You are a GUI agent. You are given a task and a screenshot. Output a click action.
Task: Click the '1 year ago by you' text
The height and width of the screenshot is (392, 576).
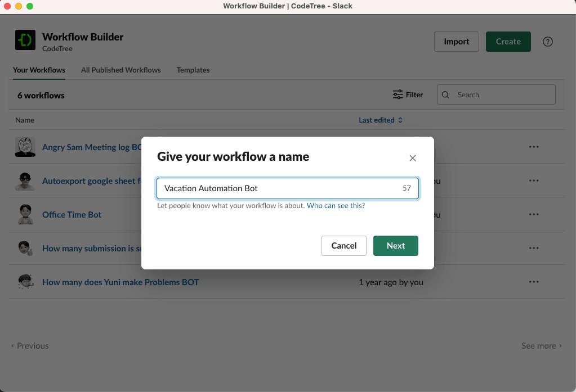pyautogui.click(x=391, y=282)
